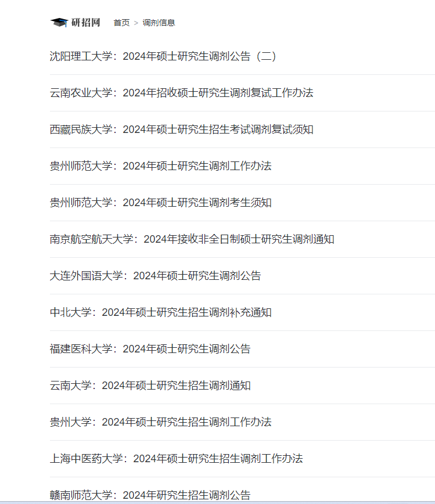The width and height of the screenshot is (435, 504).
Task: Open 上海中医药大学 调剂工作办法 link
Action: click(176, 459)
